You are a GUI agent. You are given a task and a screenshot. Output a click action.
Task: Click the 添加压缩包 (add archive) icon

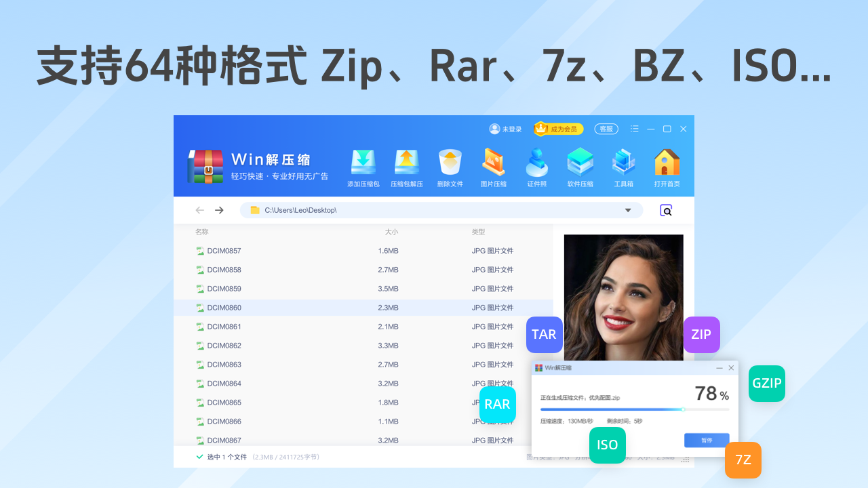pos(363,166)
